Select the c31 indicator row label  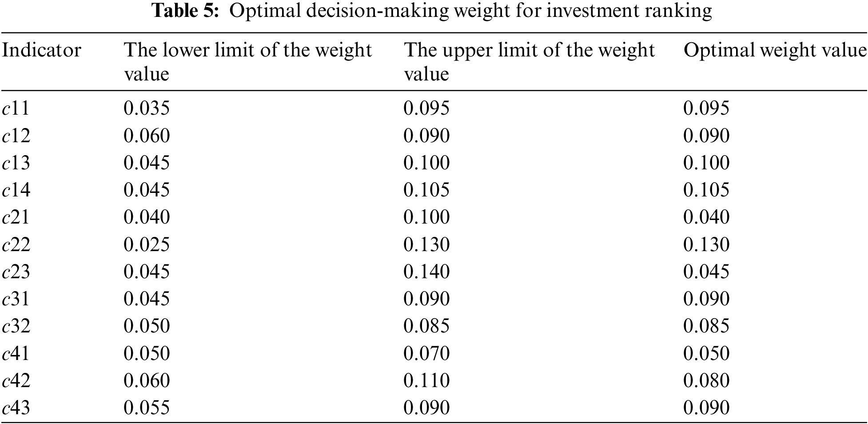16,299
